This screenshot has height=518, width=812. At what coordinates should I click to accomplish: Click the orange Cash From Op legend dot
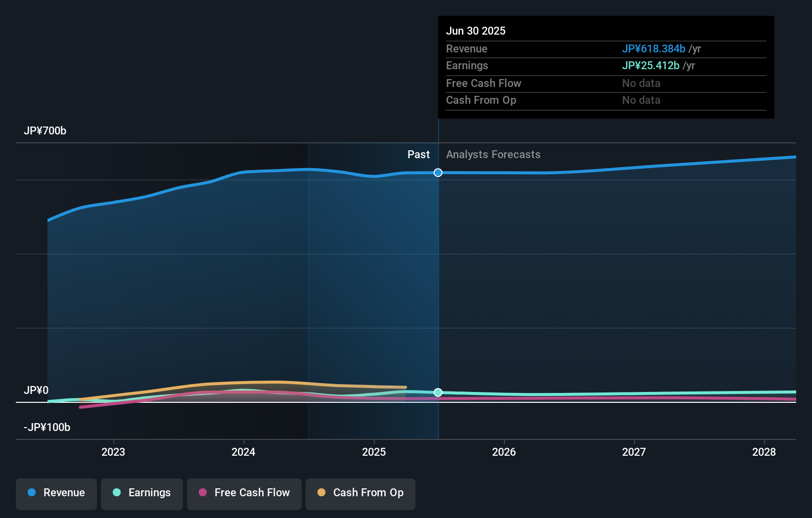321,493
